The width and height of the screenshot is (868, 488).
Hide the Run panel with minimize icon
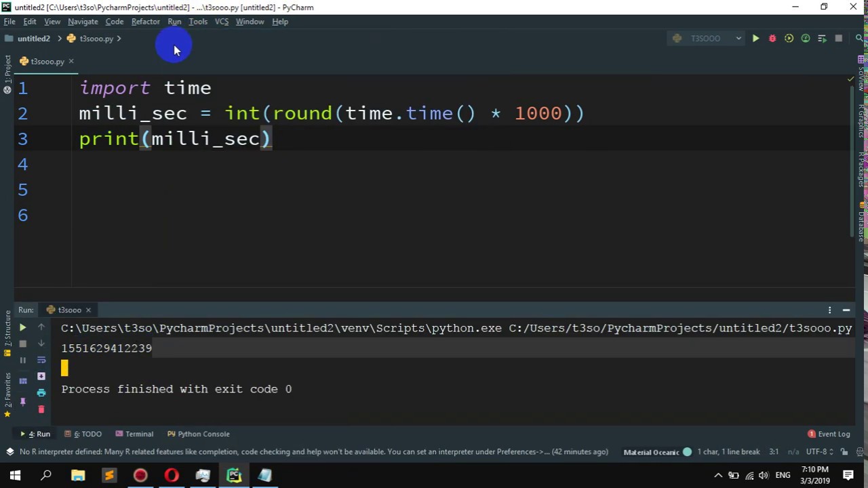coord(846,310)
